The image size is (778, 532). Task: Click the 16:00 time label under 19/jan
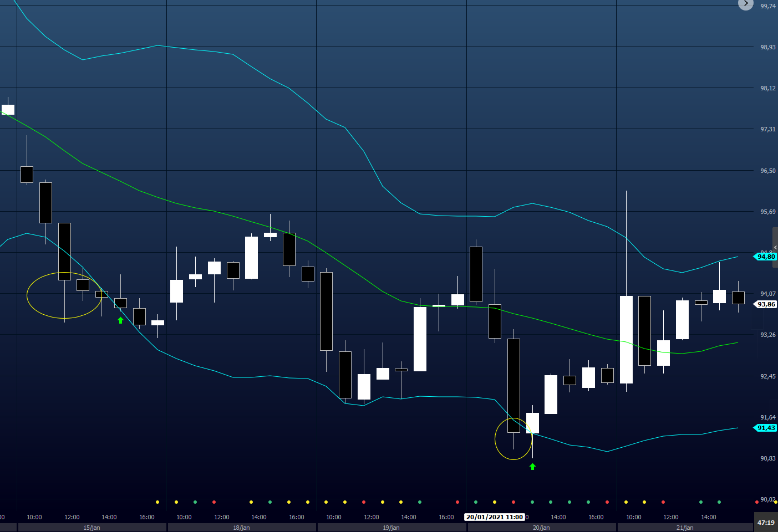pyautogui.click(x=446, y=517)
